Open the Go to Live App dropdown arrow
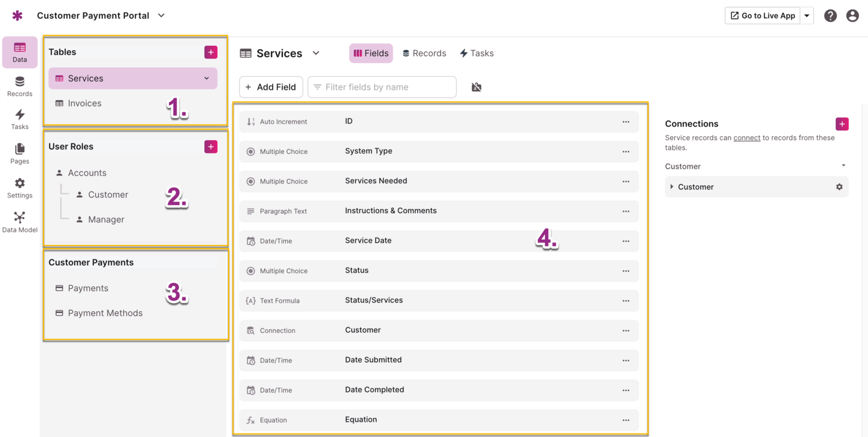The width and height of the screenshot is (868, 437). click(807, 16)
